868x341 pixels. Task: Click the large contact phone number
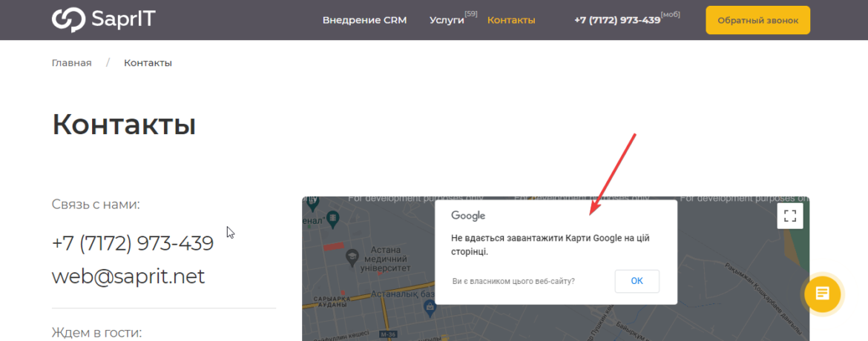[133, 243]
